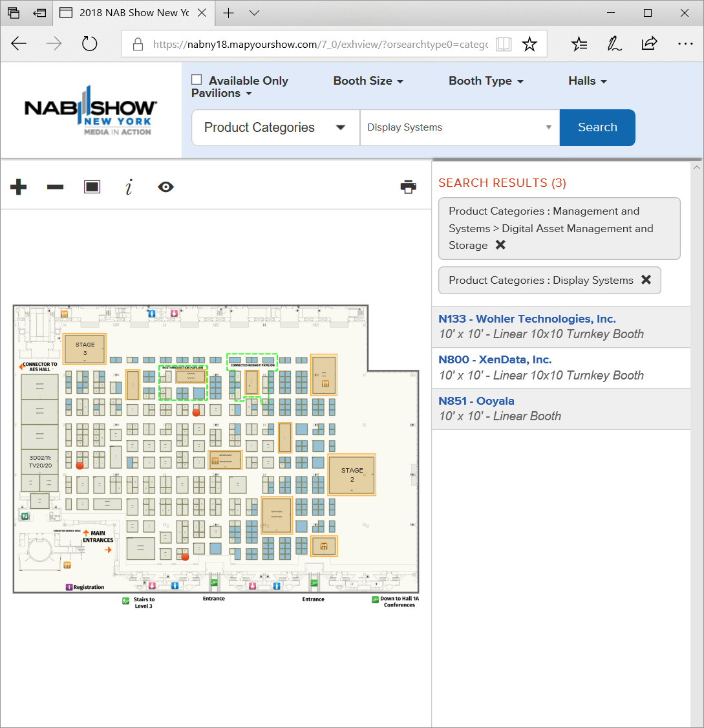Print the floor plan
The height and width of the screenshot is (728, 704).
tap(408, 187)
